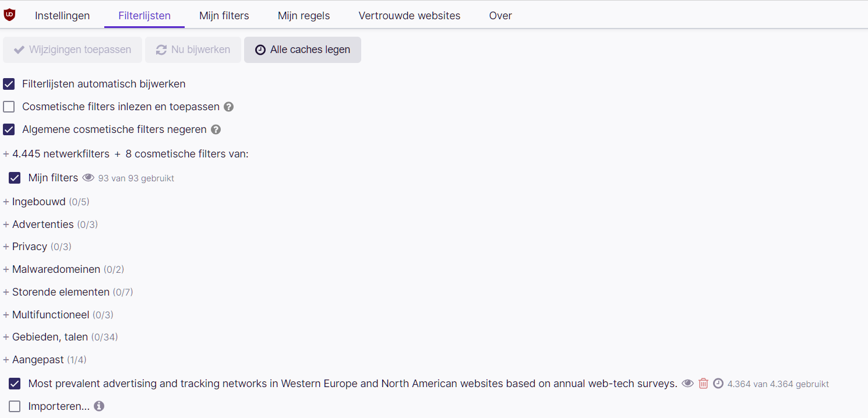This screenshot has width=868, height=418.
Task: Click the clock icon next to custom list
Action: (718, 384)
